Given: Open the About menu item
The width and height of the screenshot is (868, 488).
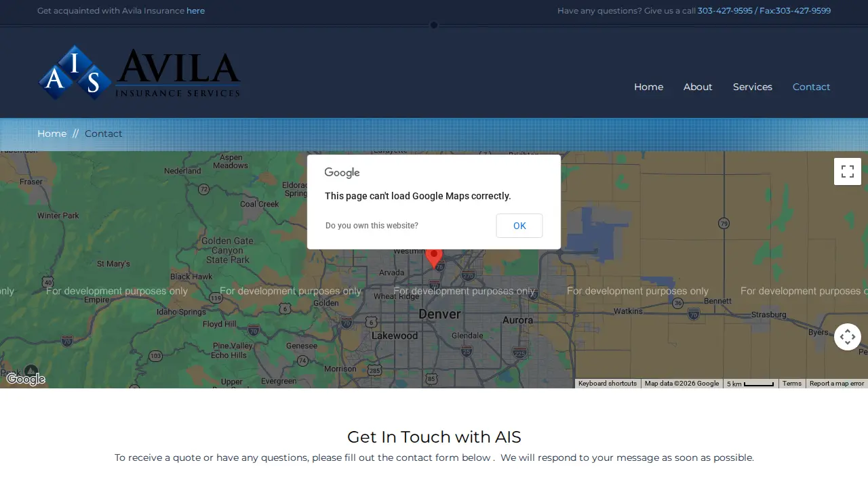Looking at the screenshot, I should tap(698, 87).
